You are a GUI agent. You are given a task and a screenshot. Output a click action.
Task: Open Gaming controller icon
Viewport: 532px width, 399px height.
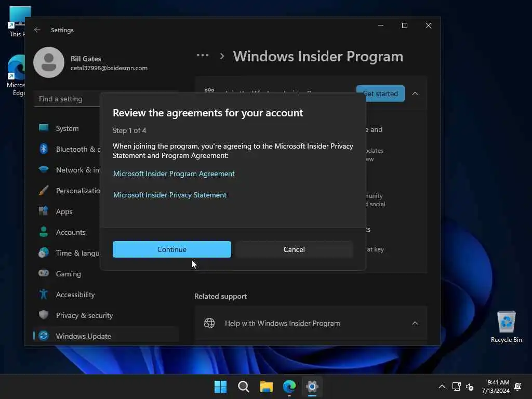tap(44, 273)
